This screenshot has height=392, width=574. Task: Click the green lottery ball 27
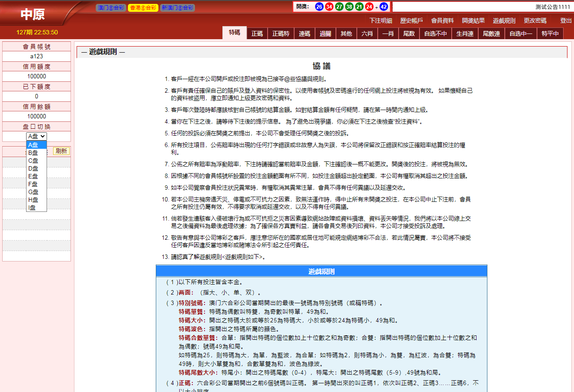pyautogui.click(x=339, y=7)
